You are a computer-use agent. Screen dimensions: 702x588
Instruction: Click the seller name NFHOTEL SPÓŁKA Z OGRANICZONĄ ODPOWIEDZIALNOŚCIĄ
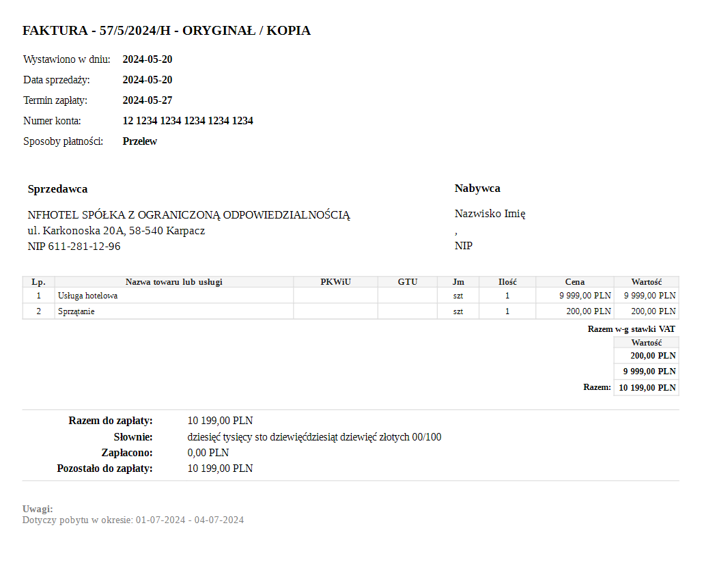point(189,215)
